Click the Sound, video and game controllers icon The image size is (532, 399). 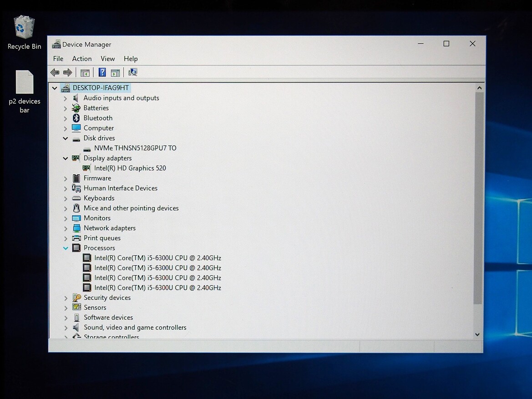76,328
